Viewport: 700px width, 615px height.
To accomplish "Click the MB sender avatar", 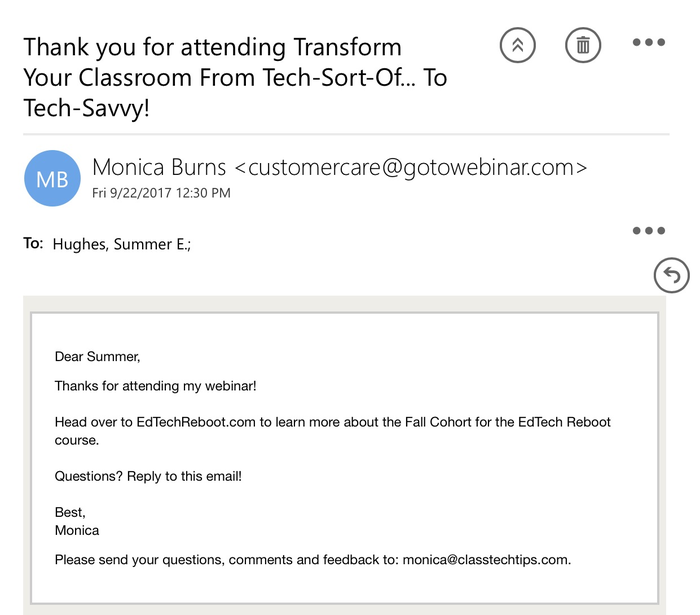I will click(x=52, y=178).
